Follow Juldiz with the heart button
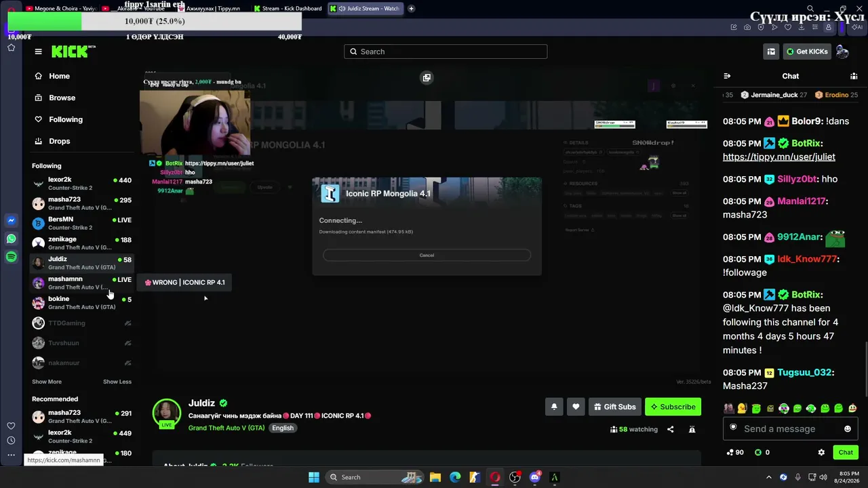The image size is (868, 488). tap(576, 407)
